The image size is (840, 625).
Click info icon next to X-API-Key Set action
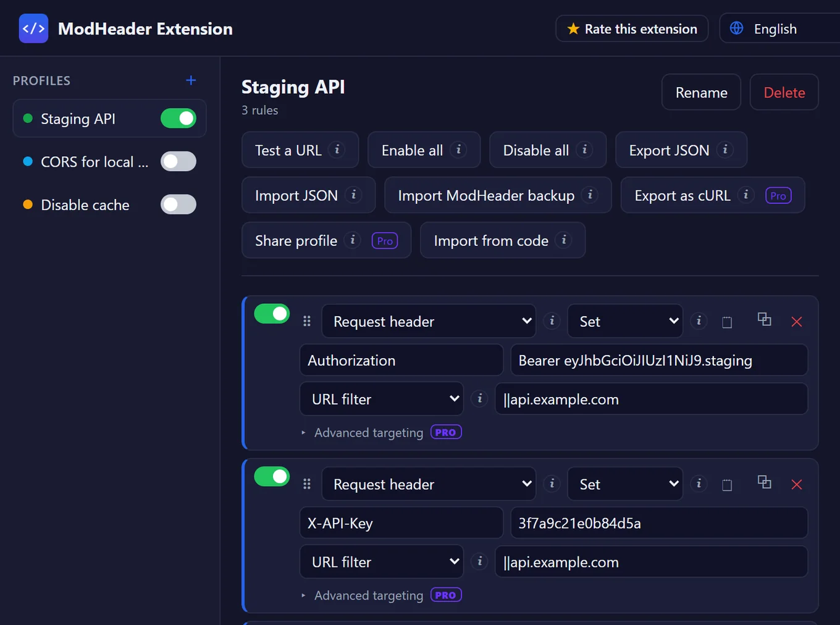point(699,484)
